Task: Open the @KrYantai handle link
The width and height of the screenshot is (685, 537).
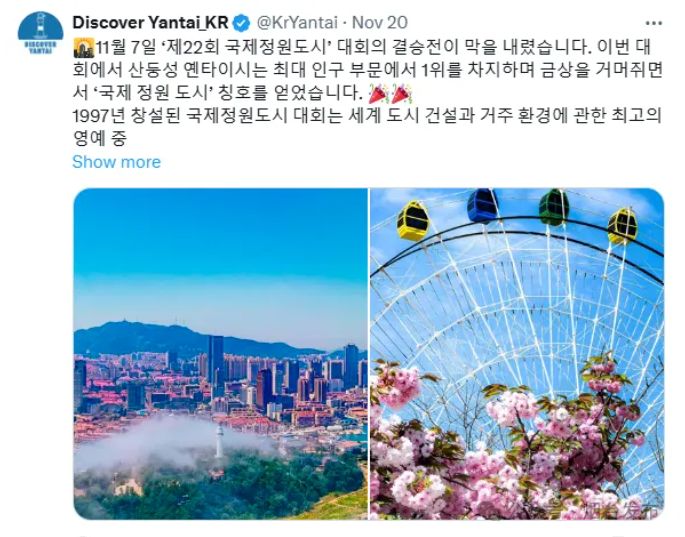Action: point(297,23)
